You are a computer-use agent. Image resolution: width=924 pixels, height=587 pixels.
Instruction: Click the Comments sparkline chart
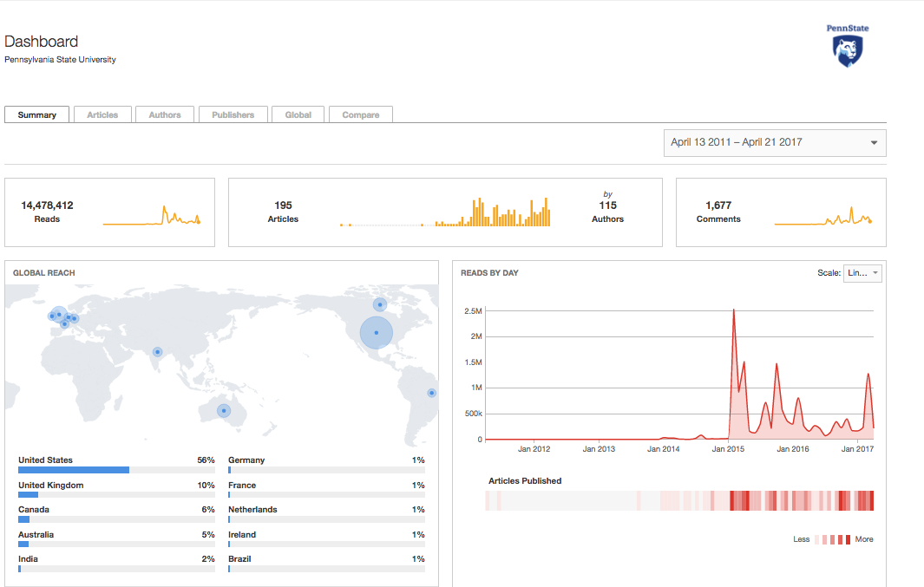(x=822, y=218)
